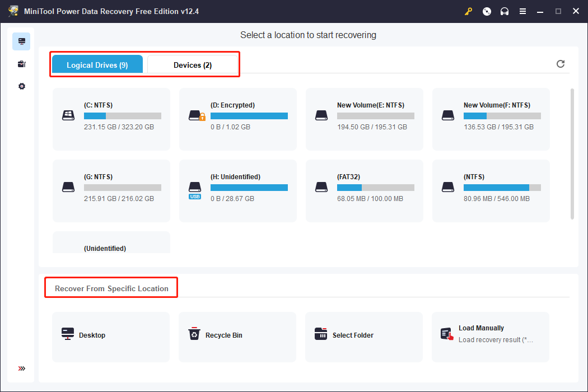The height and width of the screenshot is (392, 588).
Task: Click the H: drive usage bar
Action: tap(249, 188)
